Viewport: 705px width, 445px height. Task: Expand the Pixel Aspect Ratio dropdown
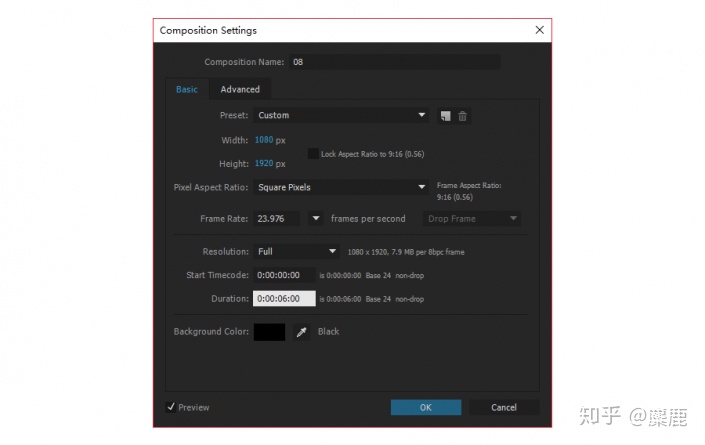[x=341, y=187]
